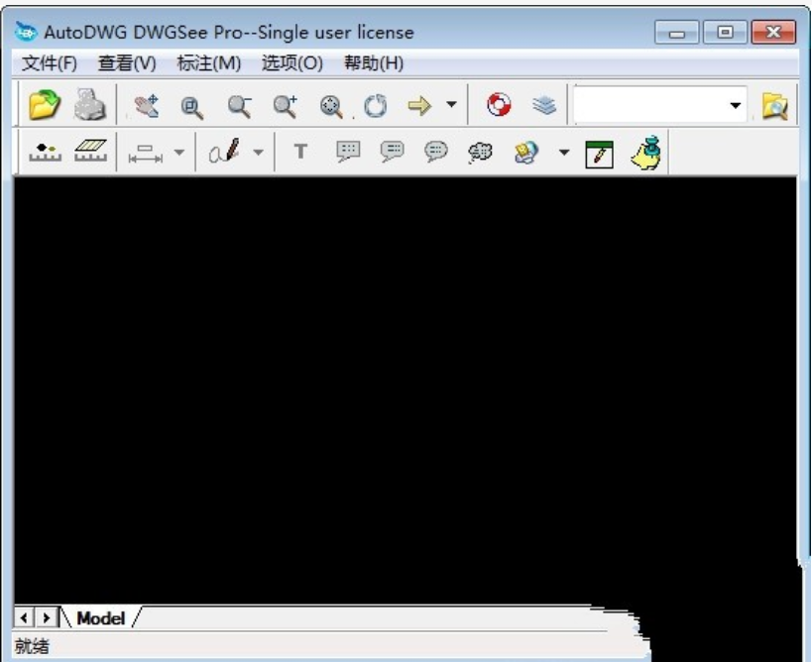This screenshot has width=812, height=662.
Task: Select the measure area ruler tool
Action: click(90, 151)
